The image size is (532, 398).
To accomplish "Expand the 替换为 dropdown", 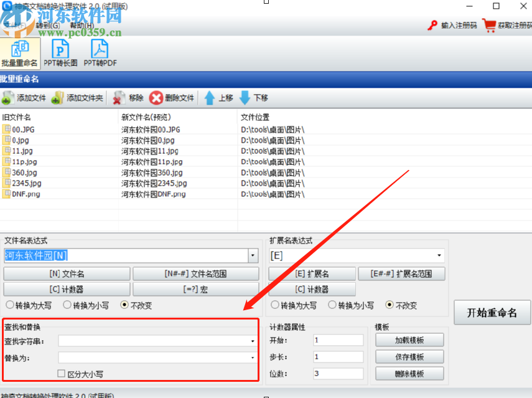I will tap(253, 358).
